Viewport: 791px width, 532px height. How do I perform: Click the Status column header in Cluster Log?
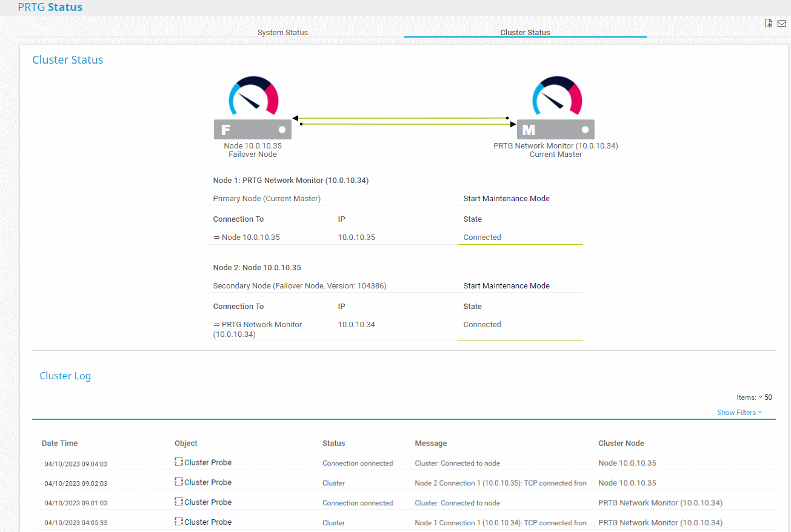pyautogui.click(x=333, y=444)
